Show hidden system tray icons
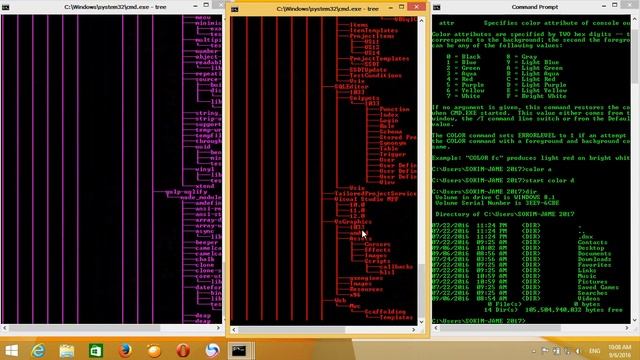Screen dimensions: 640x360 (534, 351)
